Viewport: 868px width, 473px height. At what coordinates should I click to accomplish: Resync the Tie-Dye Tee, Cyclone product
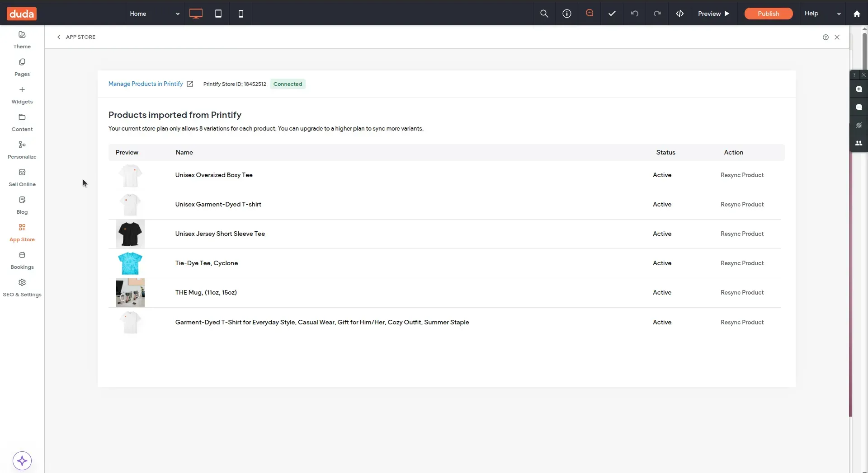(742, 263)
